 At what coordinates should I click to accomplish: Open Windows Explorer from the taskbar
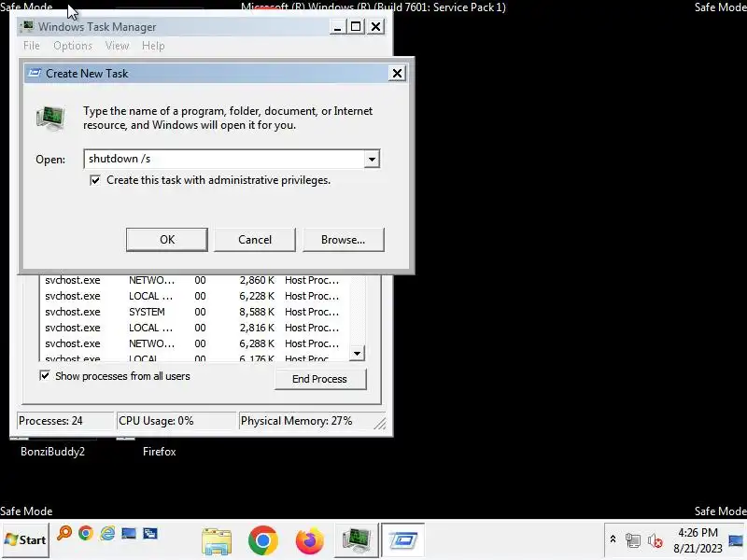coord(217,541)
